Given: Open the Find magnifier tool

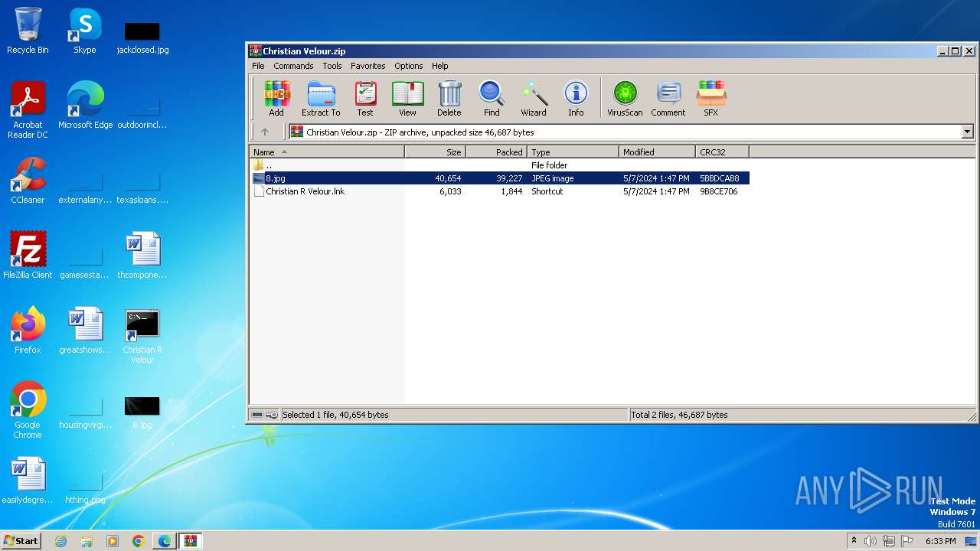Looking at the screenshot, I should pyautogui.click(x=492, y=98).
